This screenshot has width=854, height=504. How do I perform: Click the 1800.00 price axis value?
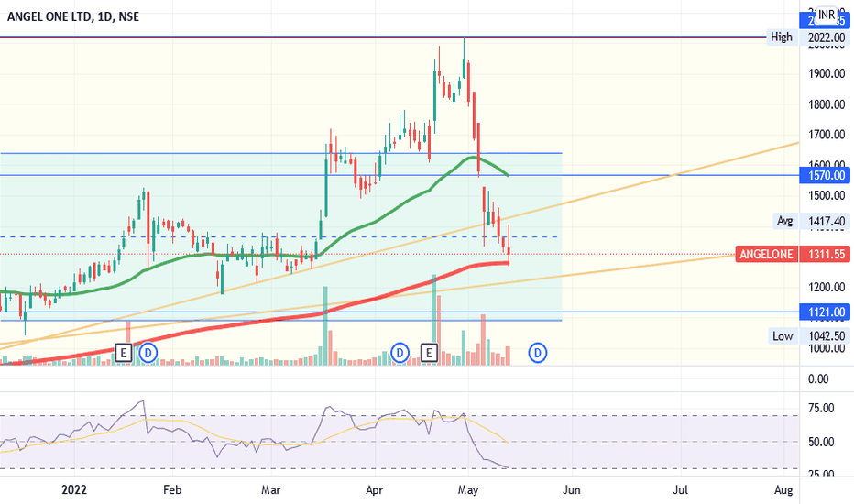point(827,104)
